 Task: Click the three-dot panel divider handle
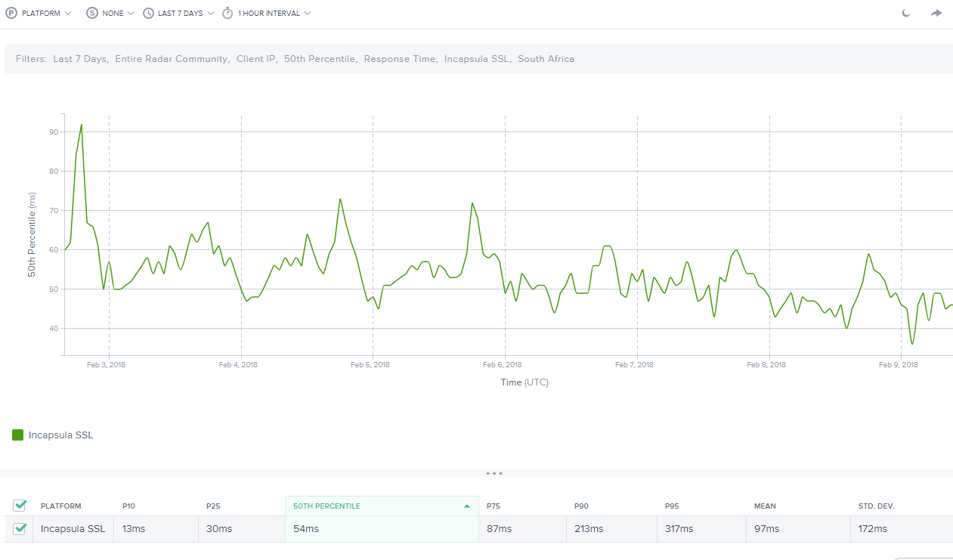point(494,474)
